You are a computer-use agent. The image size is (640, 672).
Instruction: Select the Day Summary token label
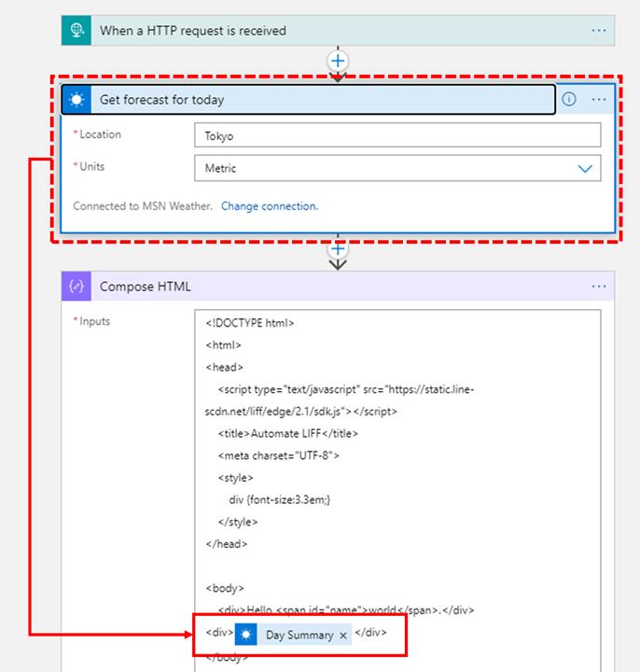coord(299,635)
